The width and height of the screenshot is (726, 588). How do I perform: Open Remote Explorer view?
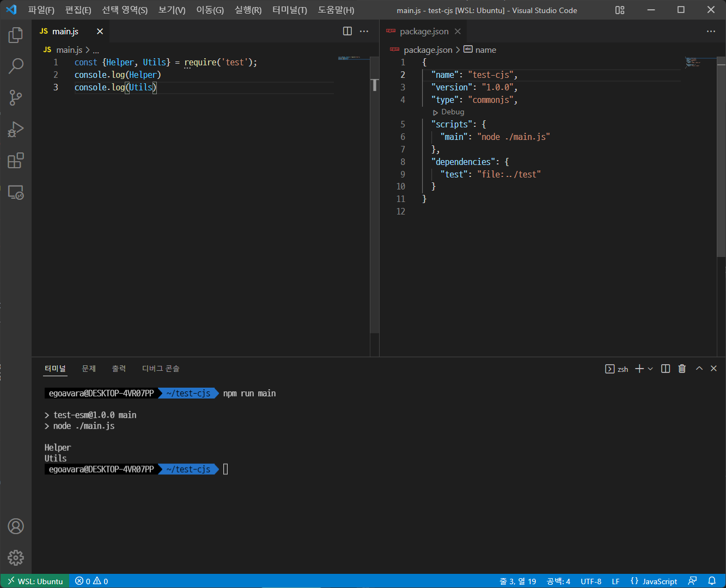(16, 193)
